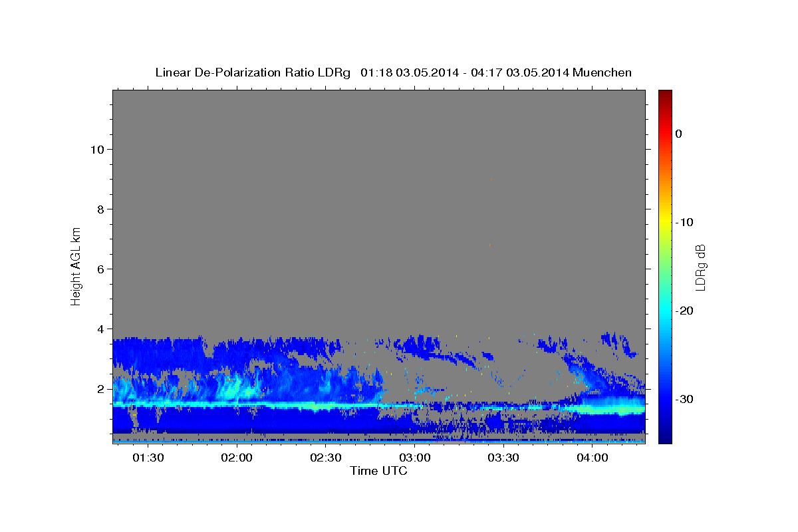Click the dark red top of colorbar
The height and width of the screenshot is (532, 798).
(665, 96)
